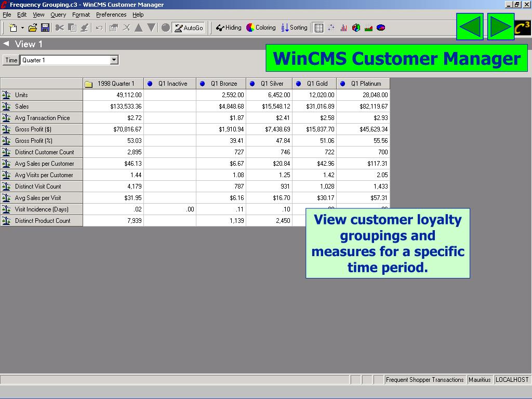Click the 28,048.00 units cell
The height and width of the screenshot is (399, 532).
pyautogui.click(x=363, y=95)
